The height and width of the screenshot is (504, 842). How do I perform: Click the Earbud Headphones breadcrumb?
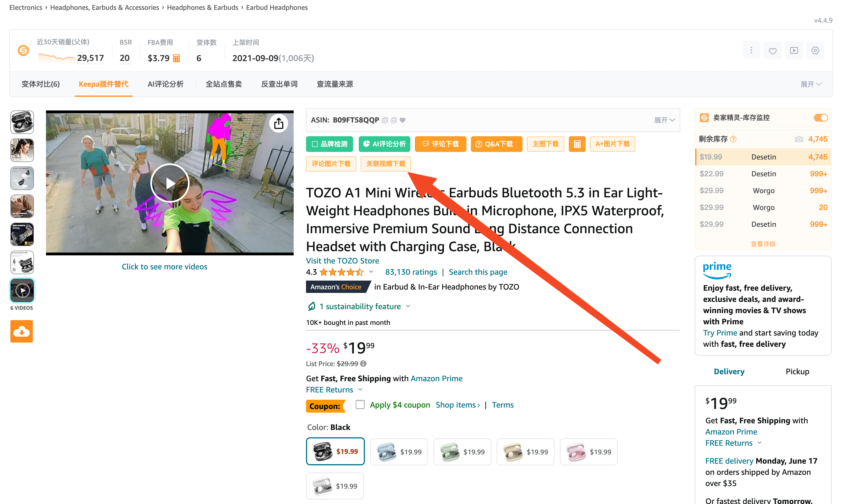277,8
